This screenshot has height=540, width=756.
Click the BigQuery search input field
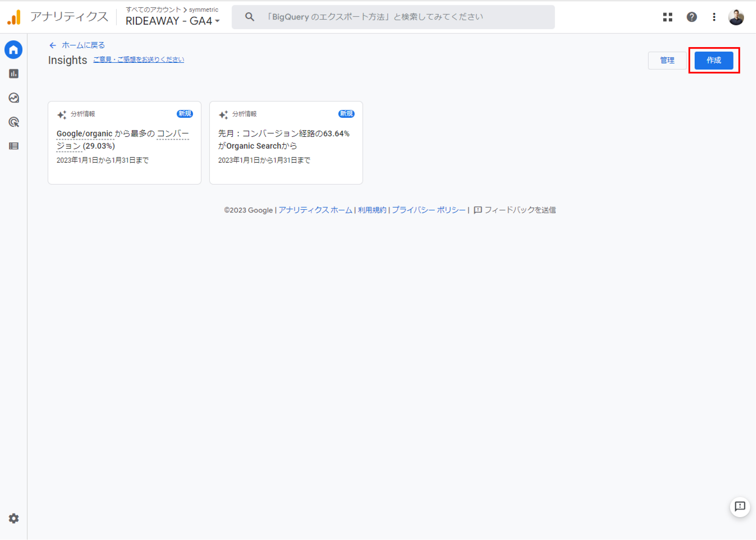[393, 17]
